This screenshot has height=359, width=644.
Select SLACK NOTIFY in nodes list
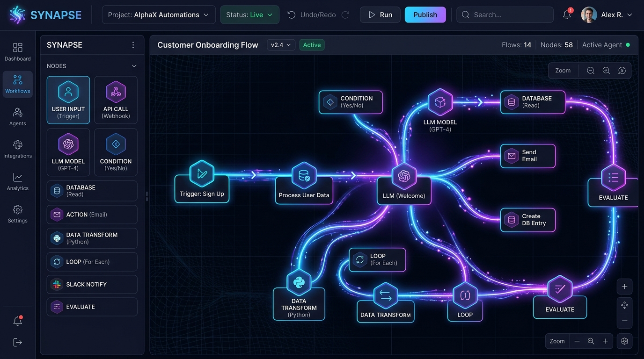pyautogui.click(x=92, y=284)
